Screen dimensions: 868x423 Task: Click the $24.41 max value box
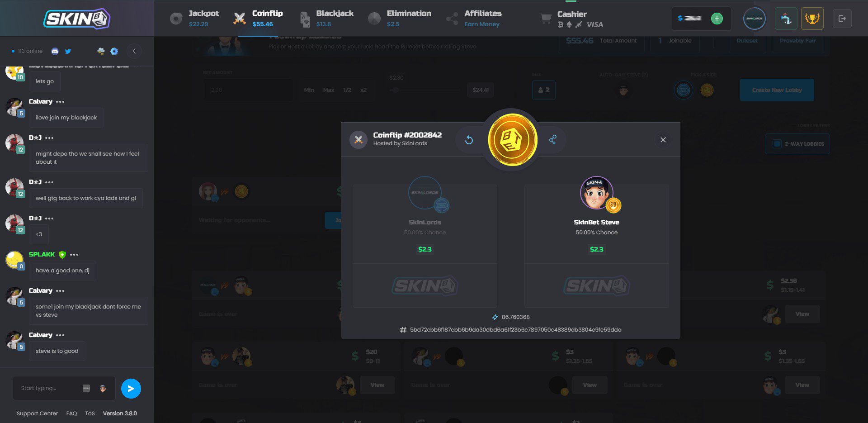480,90
